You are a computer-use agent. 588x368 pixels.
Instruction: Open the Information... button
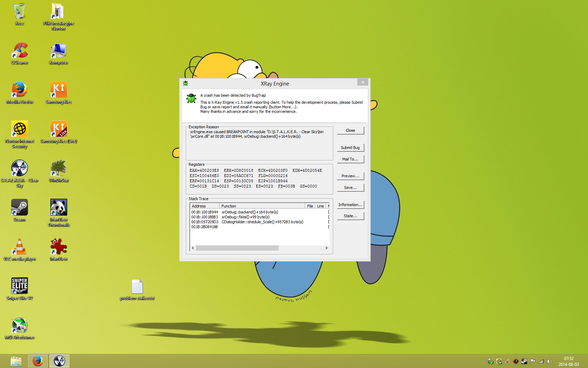(x=350, y=205)
